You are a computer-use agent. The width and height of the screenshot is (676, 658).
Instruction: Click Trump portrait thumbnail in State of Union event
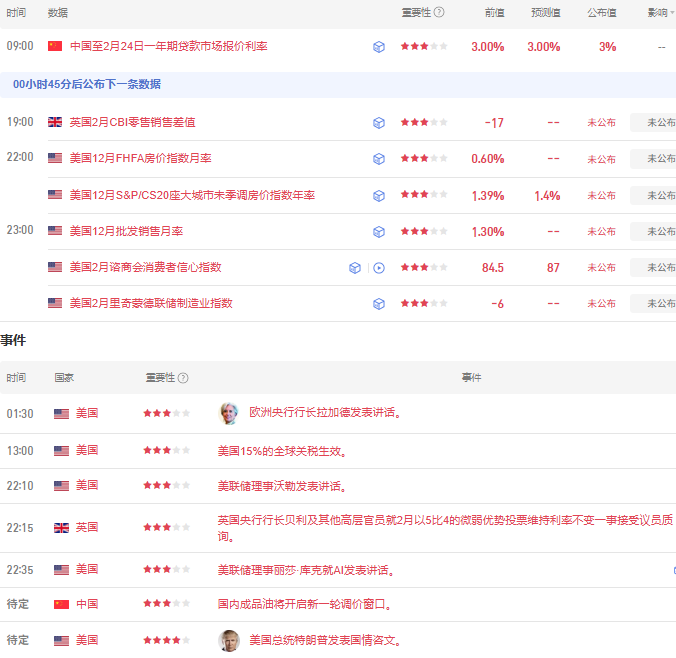(229, 640)
